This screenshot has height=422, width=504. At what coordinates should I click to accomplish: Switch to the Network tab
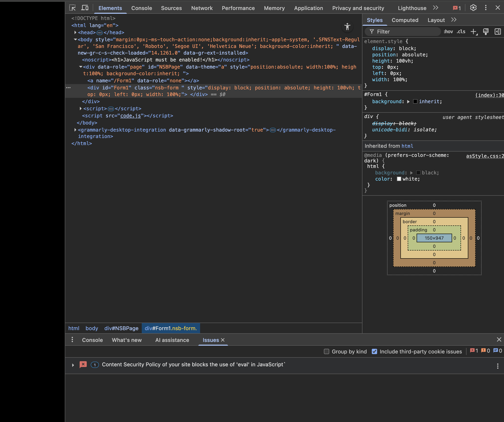(x=202, y=8)
